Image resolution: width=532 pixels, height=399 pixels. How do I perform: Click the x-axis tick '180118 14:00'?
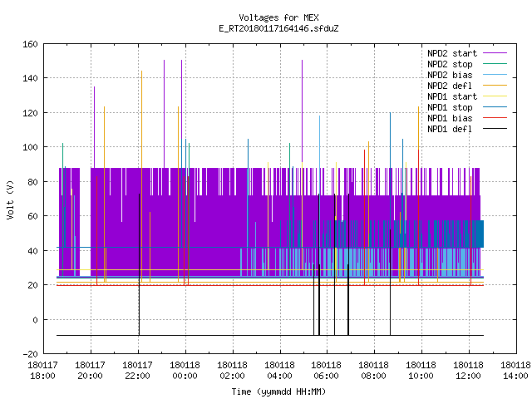pyautogui.click(x=515, y=371)
